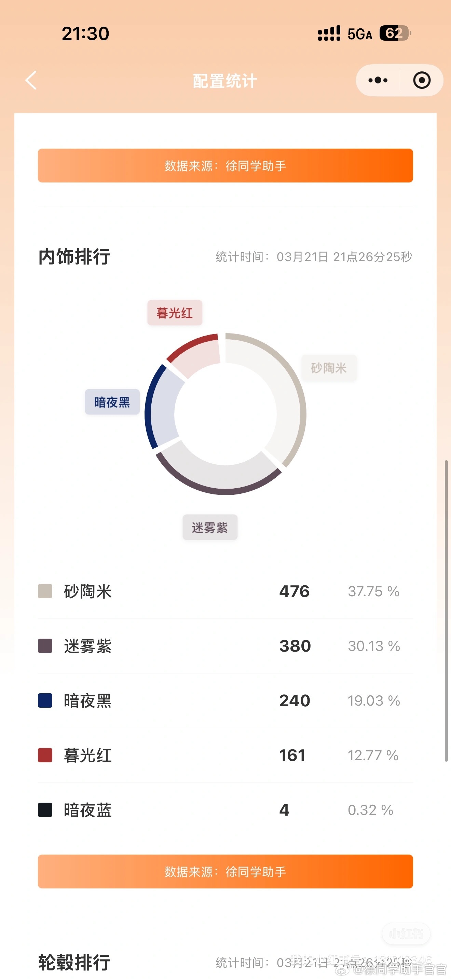
Task: Select the 暗夜黑 chart label
Action: (112, 402)
